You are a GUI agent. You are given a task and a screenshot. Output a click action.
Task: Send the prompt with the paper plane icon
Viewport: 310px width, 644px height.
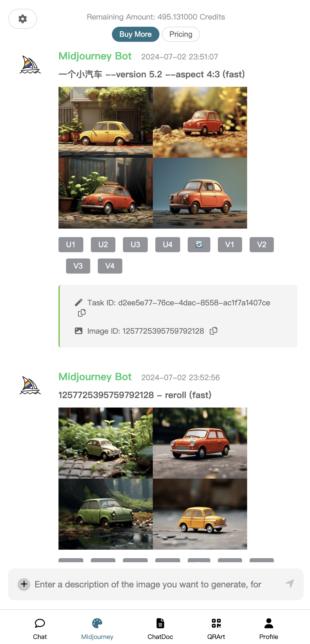pyautogui.click(x=290, y=584)
